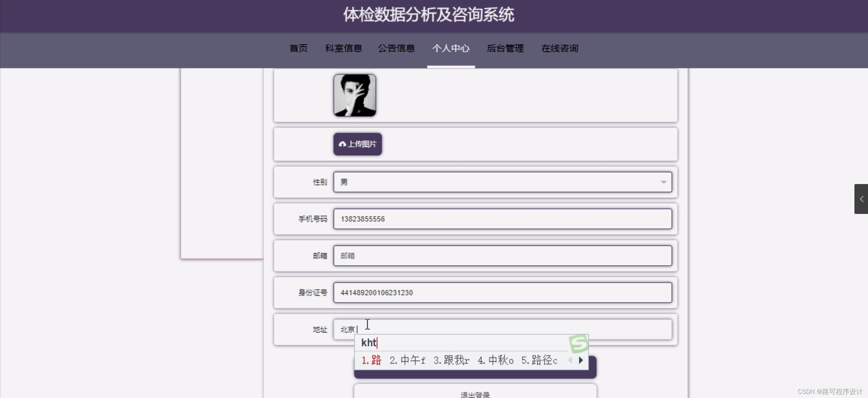Focus the 手机号码 phone field
Screen dimensions: 868x398
coord(502,219)
